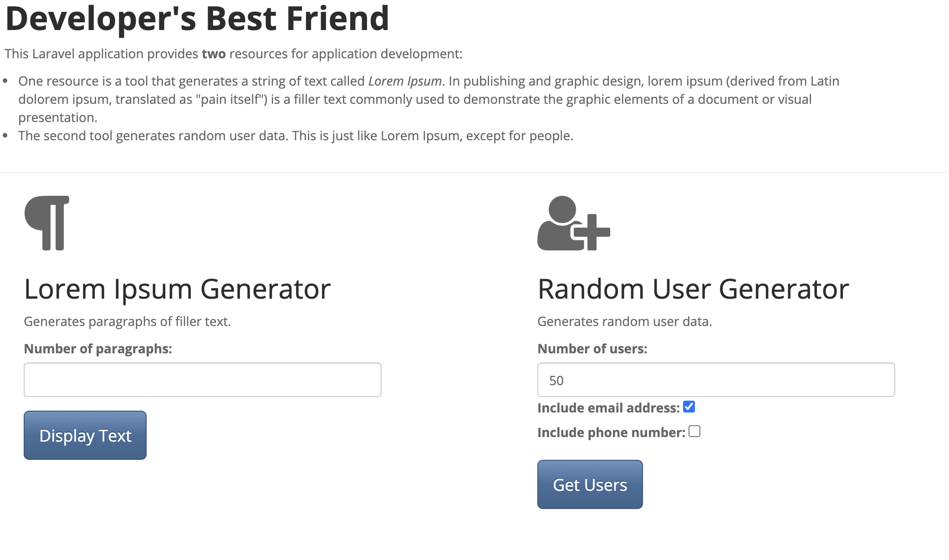Click the "Include email address:" label text

608,408
